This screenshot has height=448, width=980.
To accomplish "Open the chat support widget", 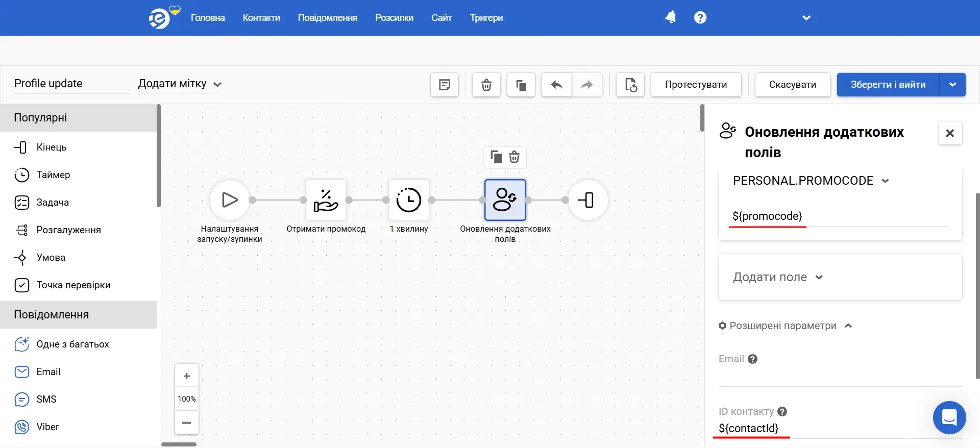I will click(949, 417).
